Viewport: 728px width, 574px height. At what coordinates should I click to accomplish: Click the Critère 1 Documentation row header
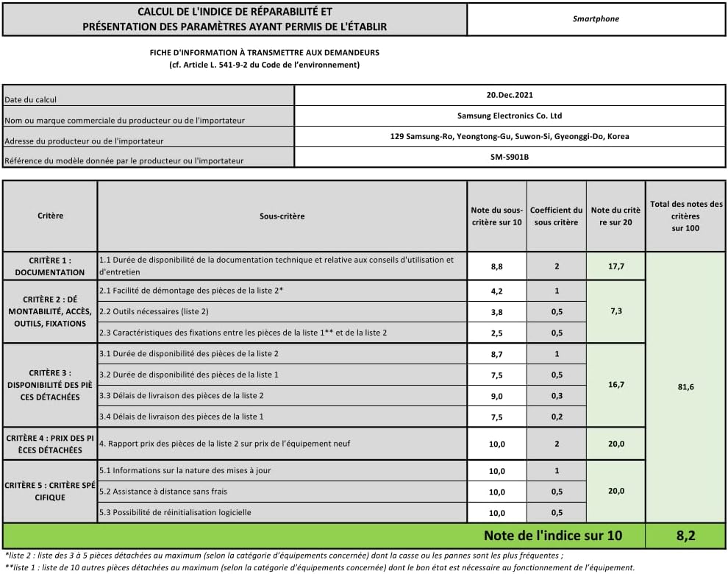50,266
